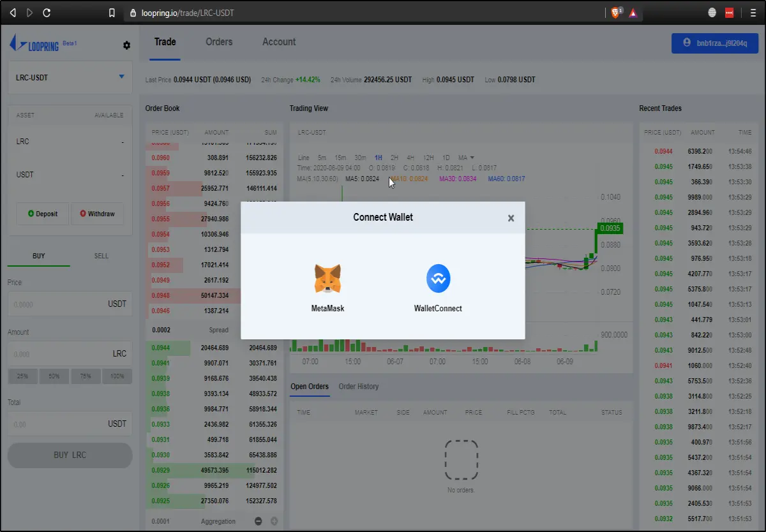The height and width of the screenshot is (532, 766).
Task: Show the Open Orders tab
Action: click(310, 387)
